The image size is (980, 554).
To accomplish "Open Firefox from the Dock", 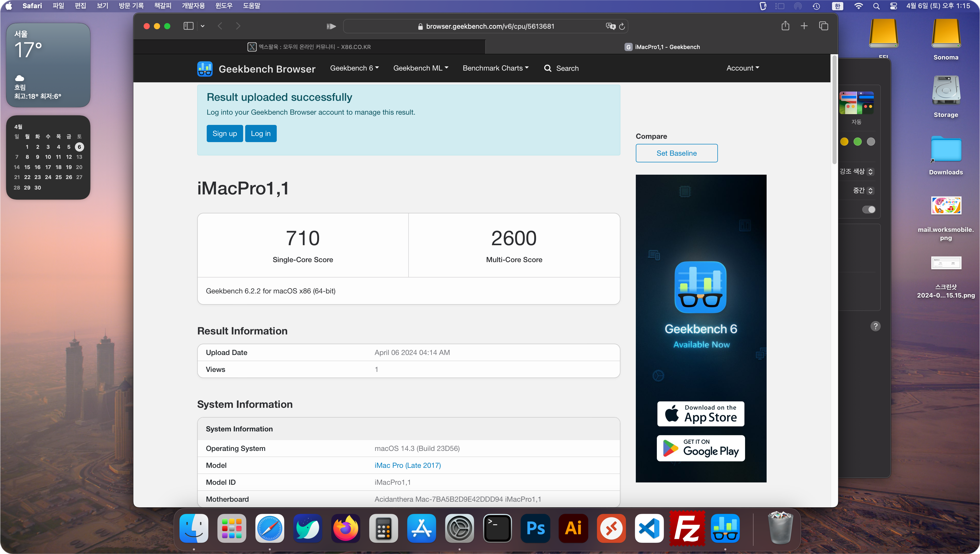I will point(345,528).
